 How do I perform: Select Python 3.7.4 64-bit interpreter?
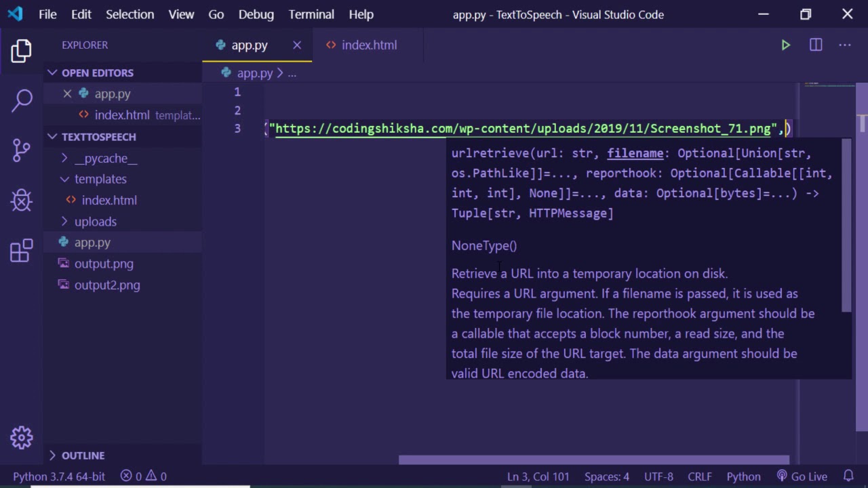click(59, 476)
